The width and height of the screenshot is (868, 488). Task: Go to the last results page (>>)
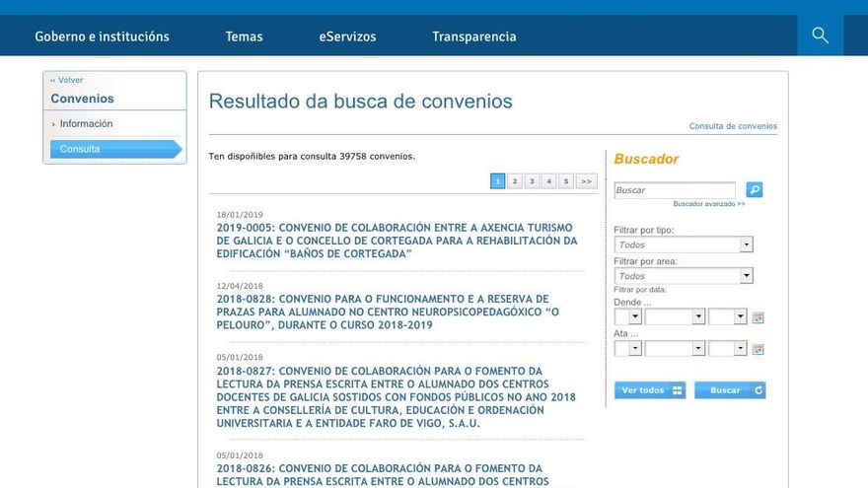pyautogui.click(x=586, y=181)
